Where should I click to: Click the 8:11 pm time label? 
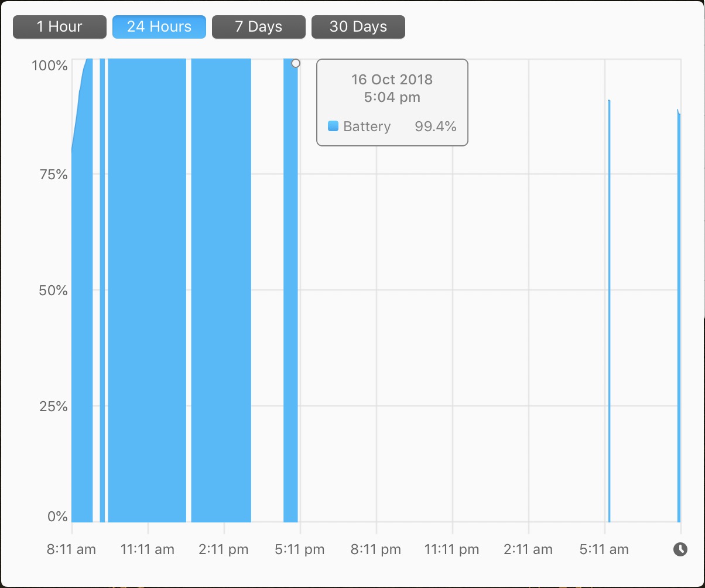376,549
